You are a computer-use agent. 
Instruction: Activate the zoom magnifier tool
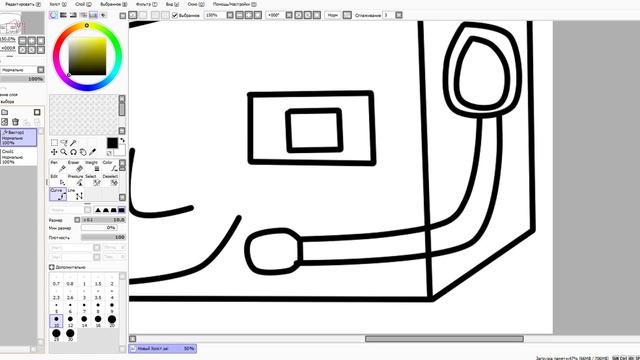point(64,152)
